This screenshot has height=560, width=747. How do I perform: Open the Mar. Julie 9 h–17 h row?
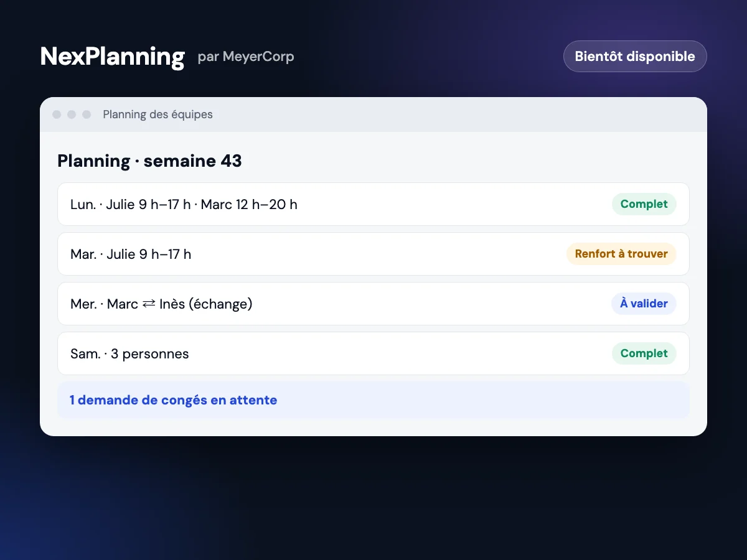click(x=374, y=254)
